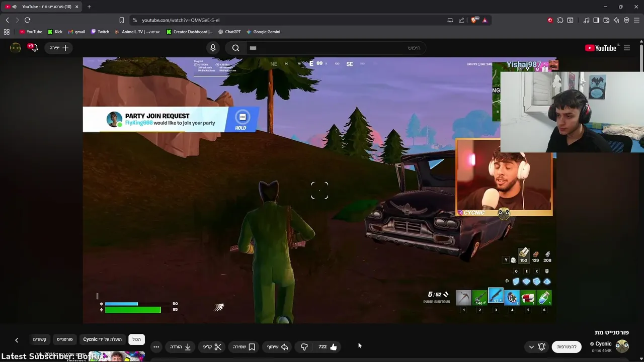
Task: Open the AnimeIL-TV bookmark
Action: [x=137, y=32]
